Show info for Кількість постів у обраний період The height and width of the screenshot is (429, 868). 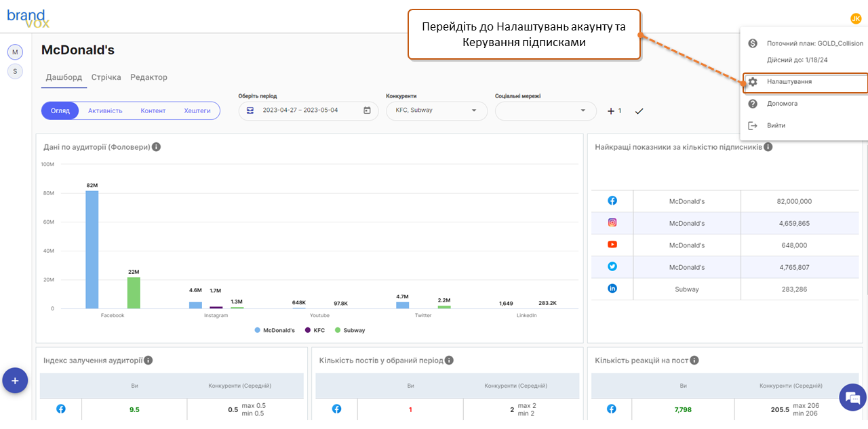[449, 361]
